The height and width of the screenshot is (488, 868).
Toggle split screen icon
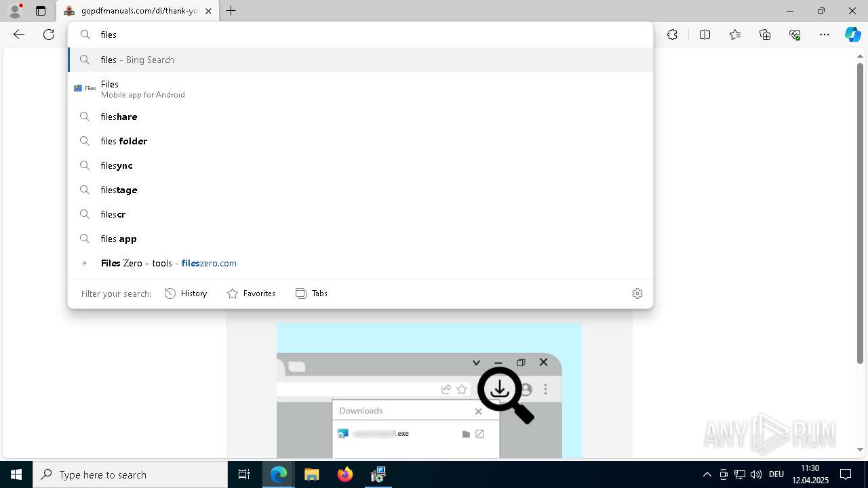705,35
